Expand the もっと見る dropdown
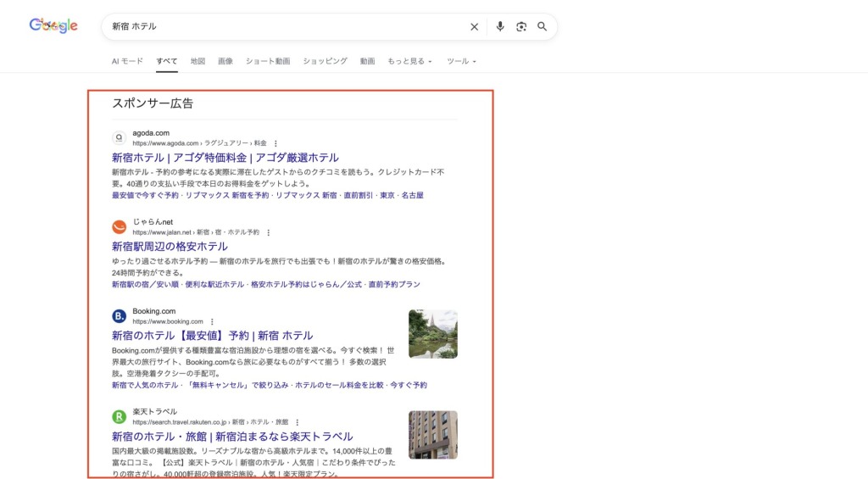This screenshot has height=479, width=868. 409,61
